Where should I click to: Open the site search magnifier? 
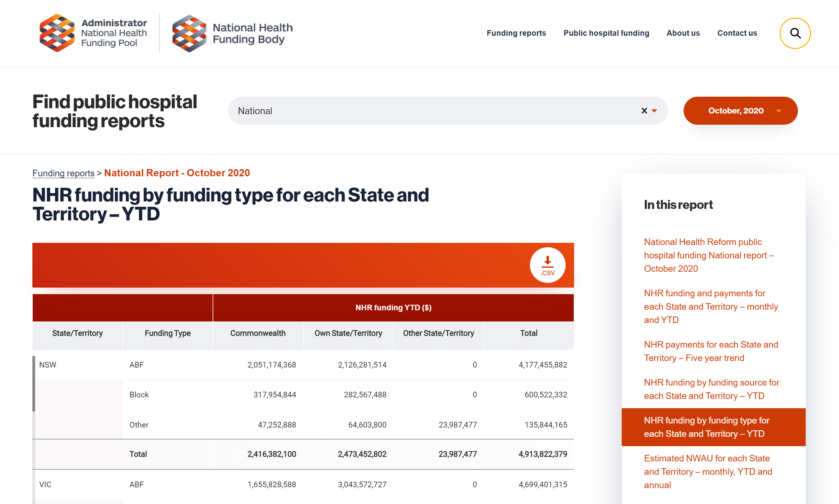pos(795,33)
